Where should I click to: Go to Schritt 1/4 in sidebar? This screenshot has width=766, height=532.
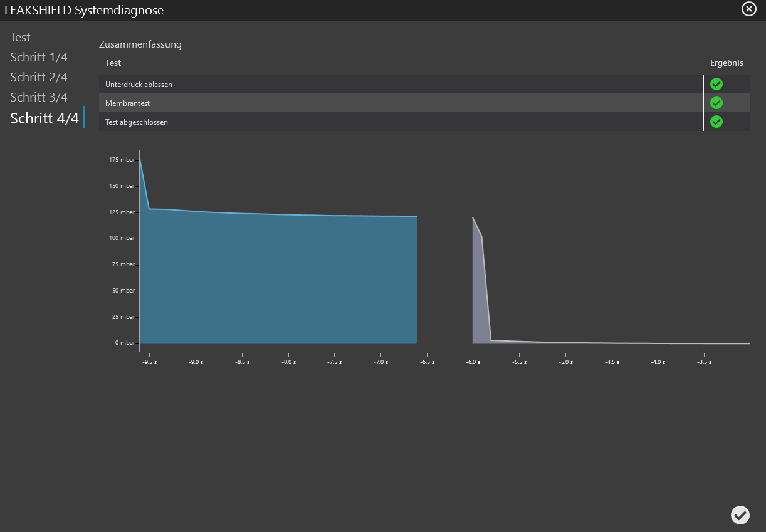[x=39, y=58]
